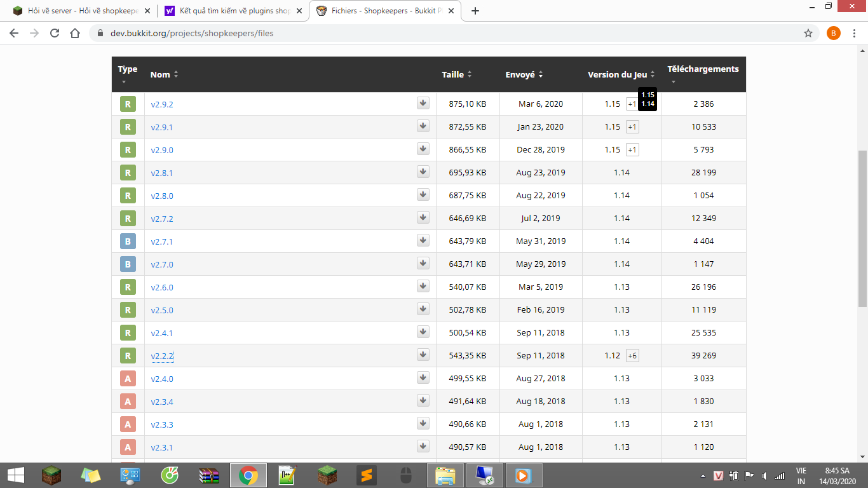
Task: Click the download arrow for v2.3.3
Action: click(423, 424)
